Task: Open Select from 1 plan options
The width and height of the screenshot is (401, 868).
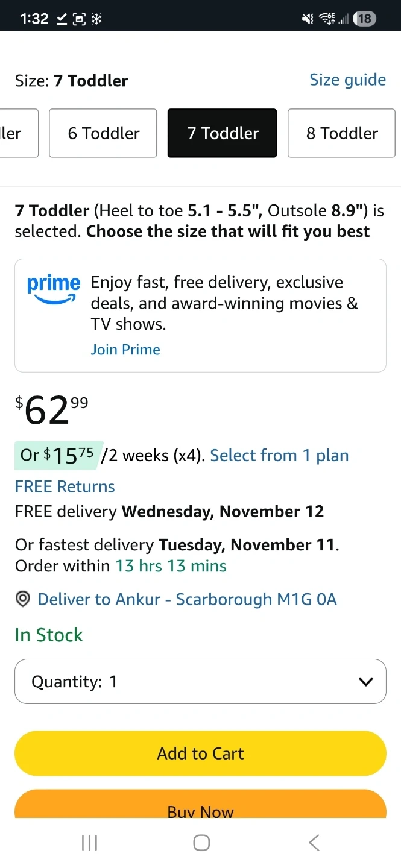Action: pyautogui.click(x=279, y=455)
